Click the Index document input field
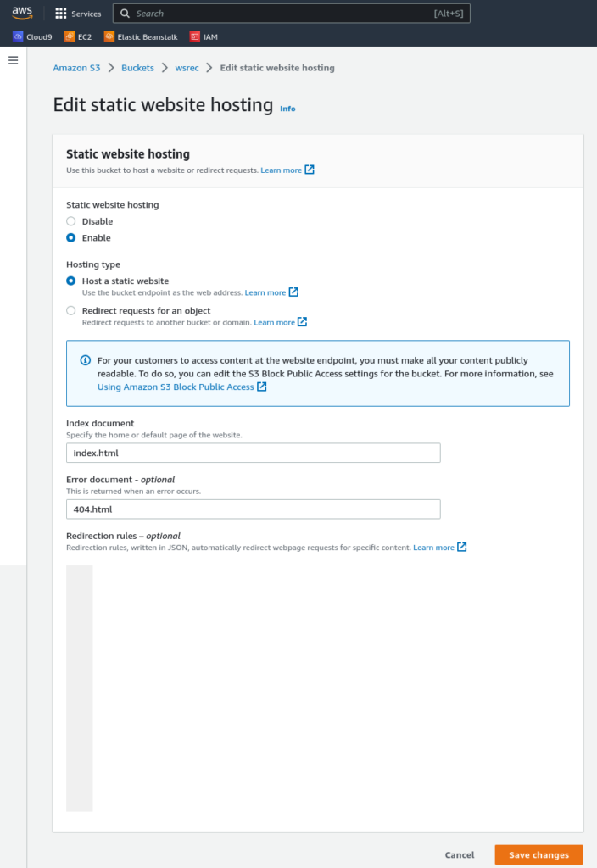The height and width of the screenshot is (868, 597). [253, 453]
